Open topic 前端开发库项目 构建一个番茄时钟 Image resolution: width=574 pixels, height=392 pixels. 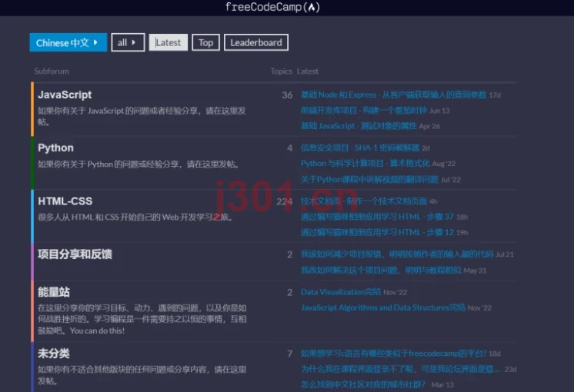[x=364, y=111]
